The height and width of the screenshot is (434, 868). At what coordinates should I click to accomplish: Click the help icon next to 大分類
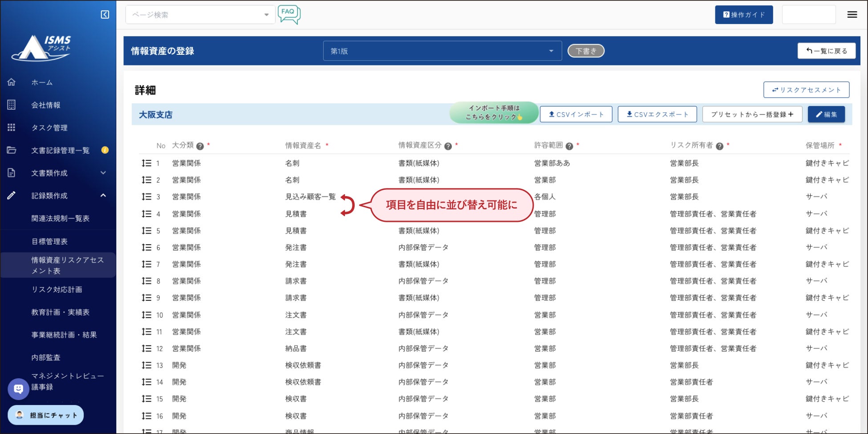click(x=200, y=146)
